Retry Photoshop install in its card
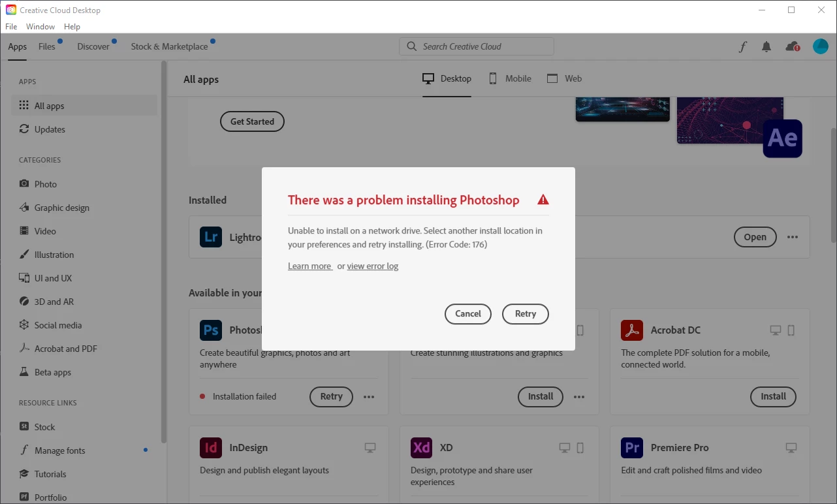Image resolution: width=837 pixels, height=504 pixels. point(332,396)
